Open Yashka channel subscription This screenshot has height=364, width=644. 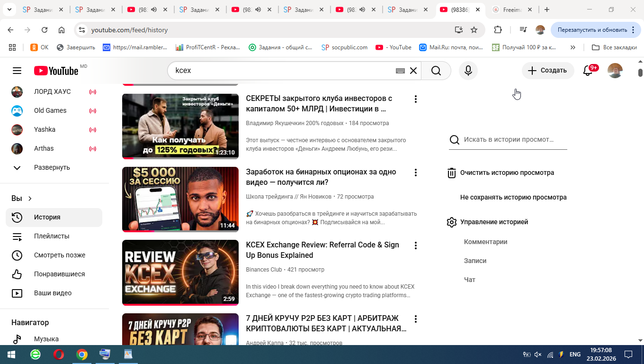(54, 129)
